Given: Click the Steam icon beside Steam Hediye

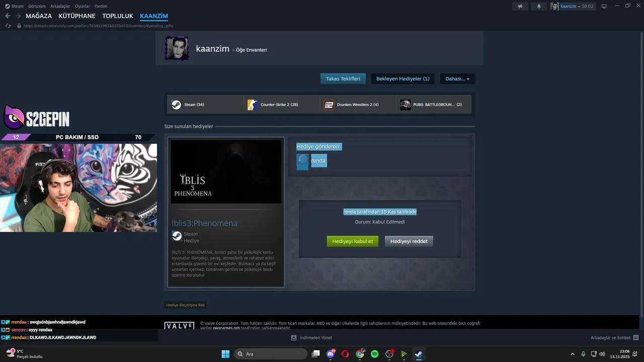Looking at the screenshot, I should point(177,236).
